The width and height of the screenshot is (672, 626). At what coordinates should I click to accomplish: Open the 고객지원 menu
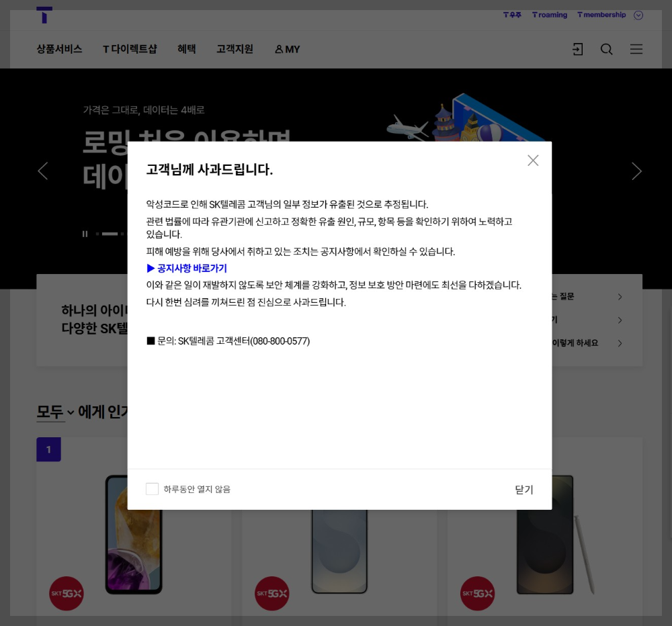[235, 49]
